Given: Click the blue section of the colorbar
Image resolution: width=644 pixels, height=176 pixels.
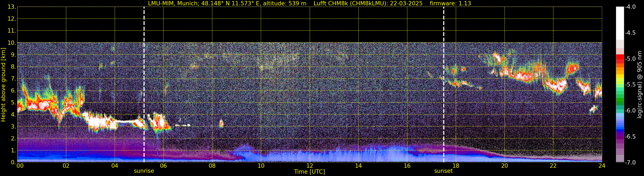Looking at the screenshot, I should pos(620,122).
